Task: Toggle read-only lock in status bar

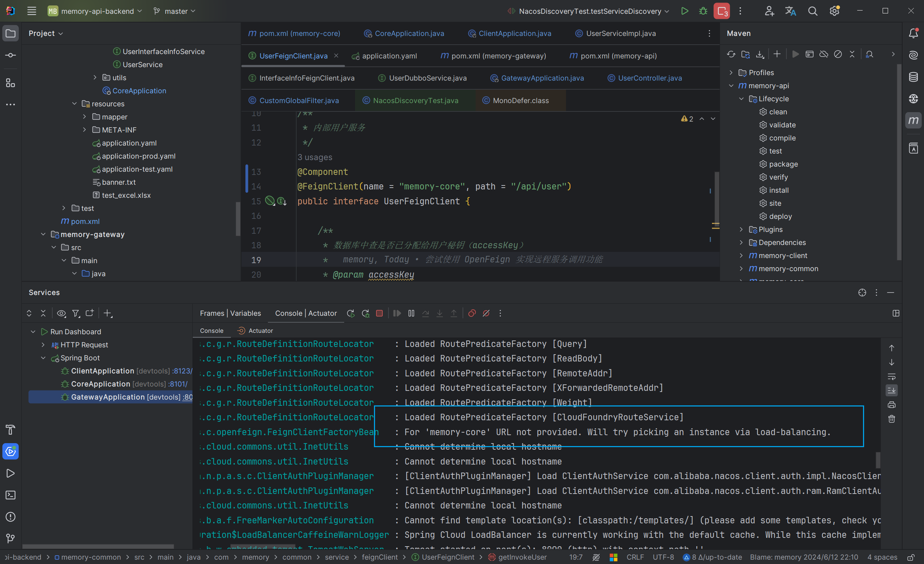Action: tap(911, 557)
